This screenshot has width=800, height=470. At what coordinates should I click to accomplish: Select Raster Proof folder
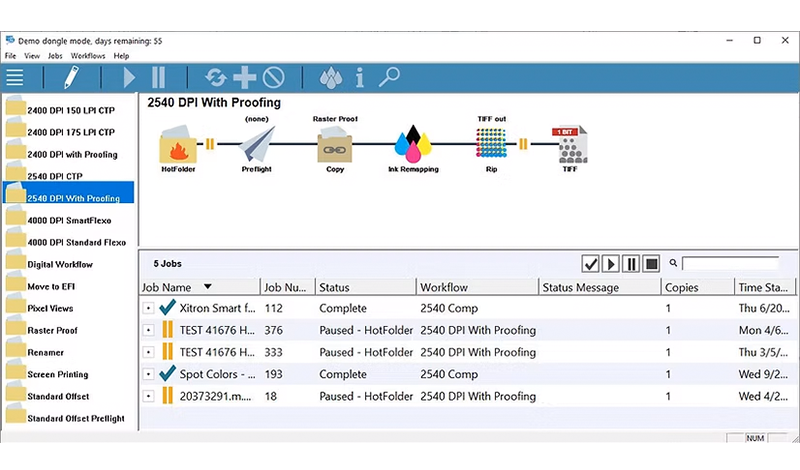coord(69,329)
